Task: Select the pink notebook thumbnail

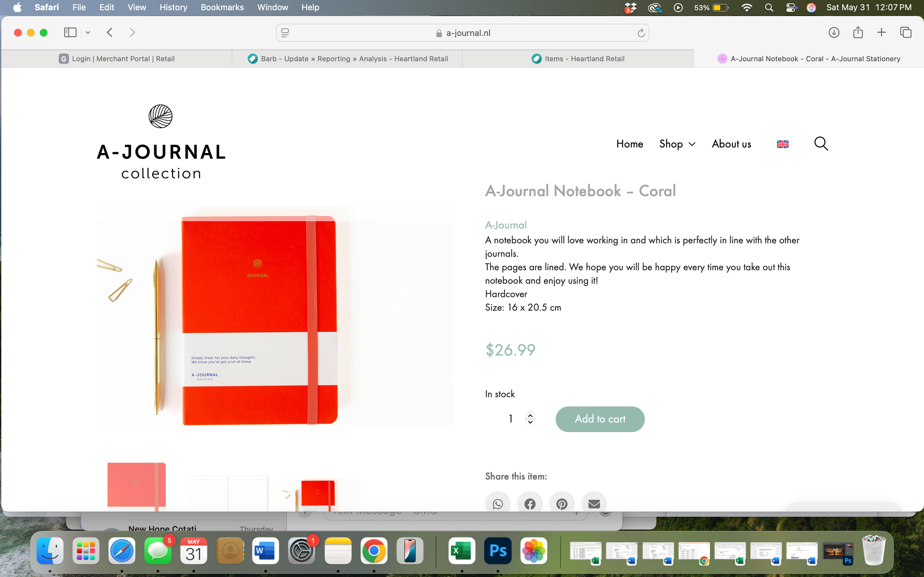Action: click(136, 487)
